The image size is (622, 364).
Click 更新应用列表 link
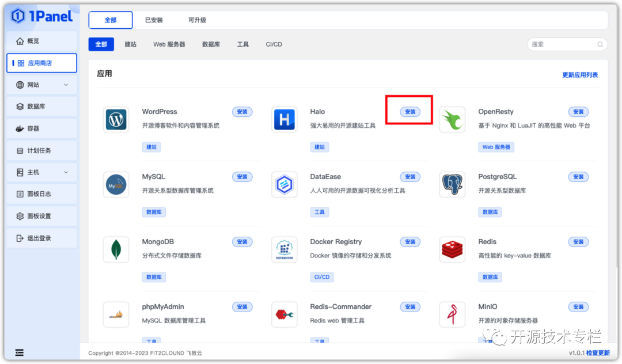[x=580, y=75]
